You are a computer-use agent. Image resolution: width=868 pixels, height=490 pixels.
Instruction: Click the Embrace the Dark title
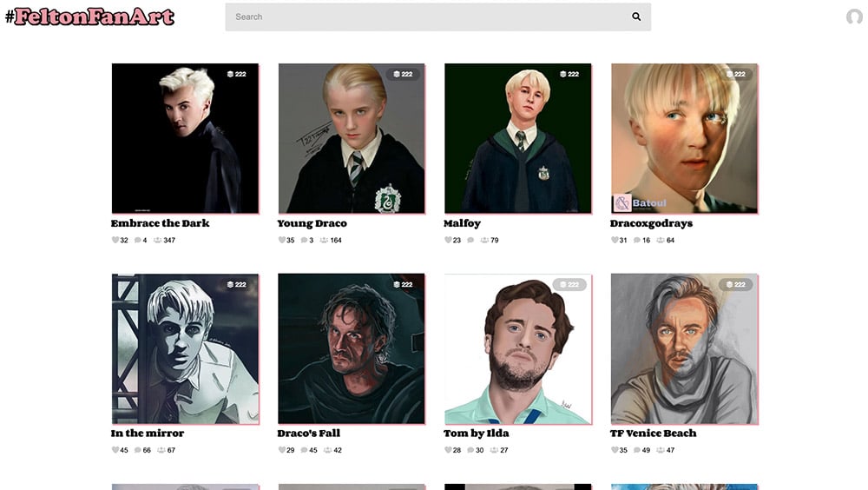tap(160, 223)
